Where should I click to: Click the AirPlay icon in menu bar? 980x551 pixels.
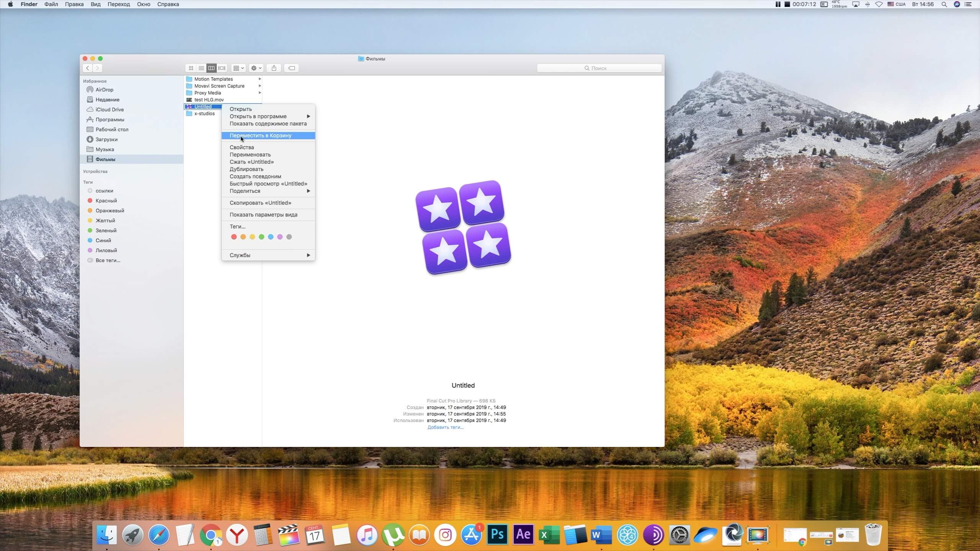coord(856,4)
